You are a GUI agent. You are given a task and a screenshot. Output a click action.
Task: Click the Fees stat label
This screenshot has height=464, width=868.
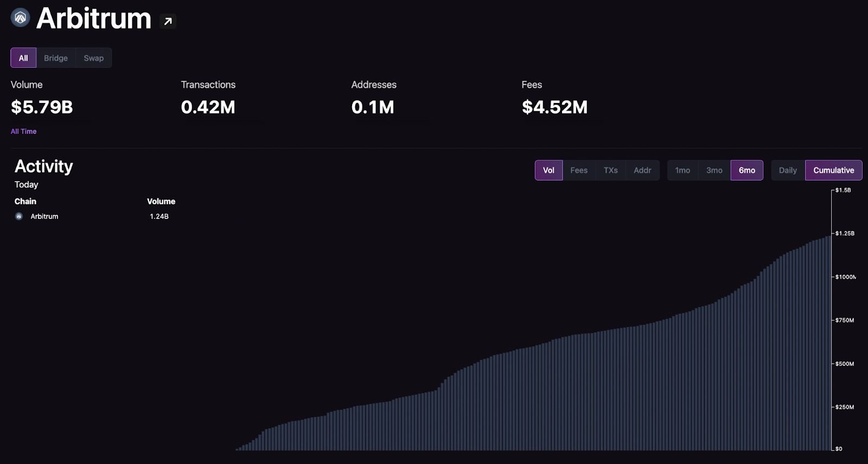click(x=532, y=85)
